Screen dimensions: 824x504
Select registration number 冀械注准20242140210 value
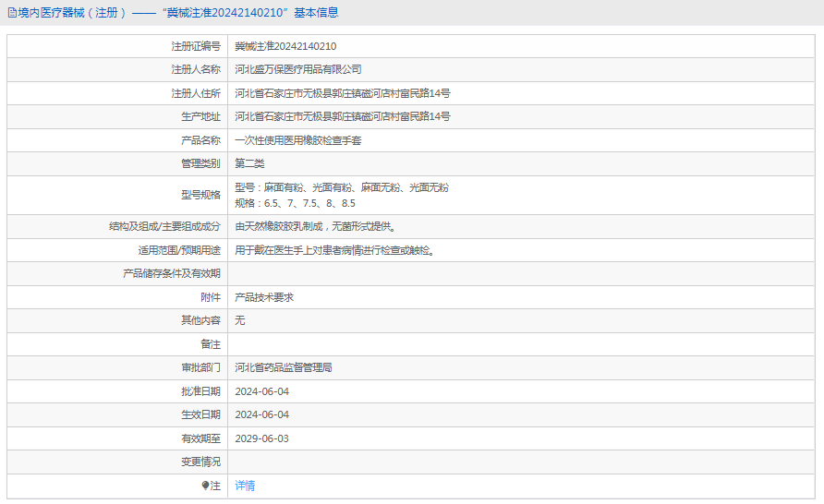(285, 46)
